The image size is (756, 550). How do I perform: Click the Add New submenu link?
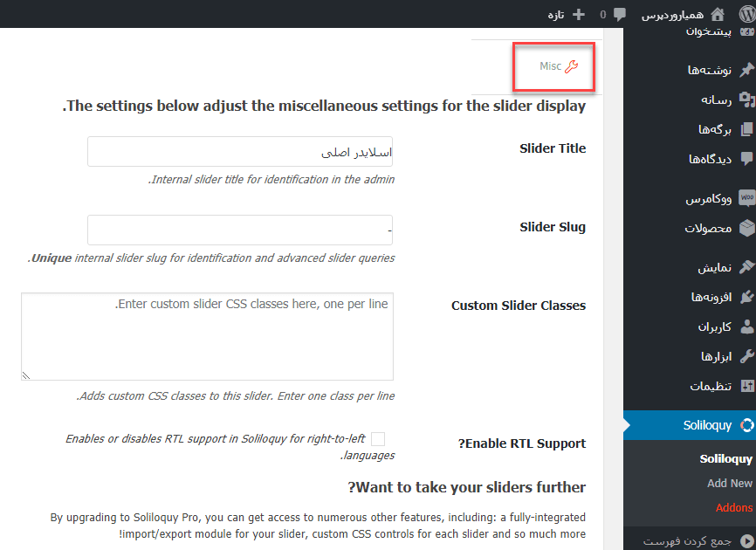coord(730,483)
